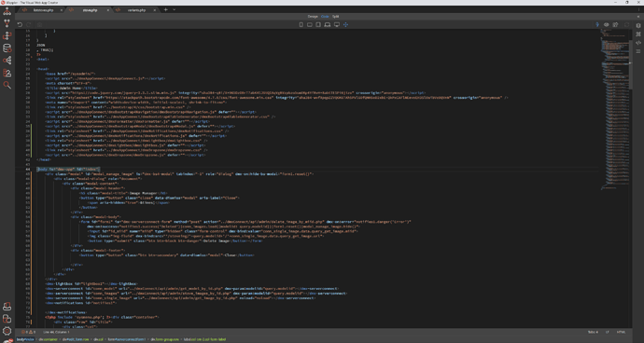Screen dimensions: 644x343
Task: Select the div.col breadcrumb item
Action: (98, 339)
